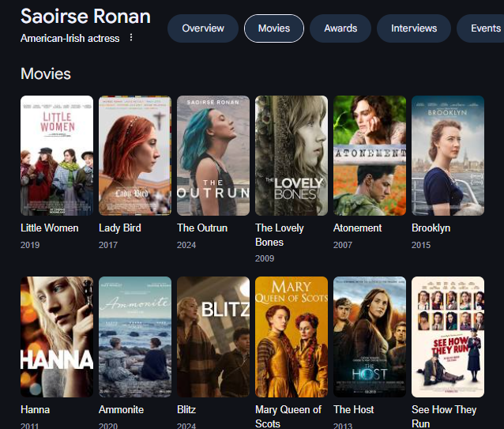Open the Brooklyn poster thumbnail
The height and width of the screenshot is (429, 504).
tap(448, 156)
